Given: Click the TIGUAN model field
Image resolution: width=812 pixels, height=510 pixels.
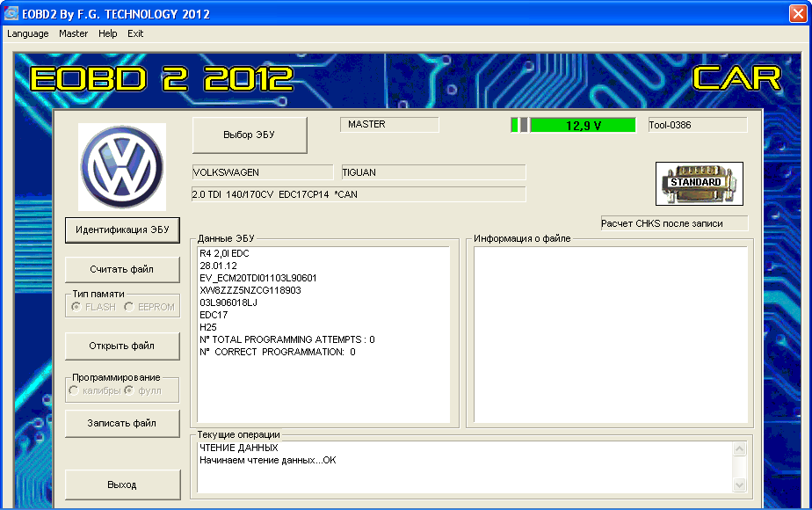Looking at the screenshot, I should 432,172.
